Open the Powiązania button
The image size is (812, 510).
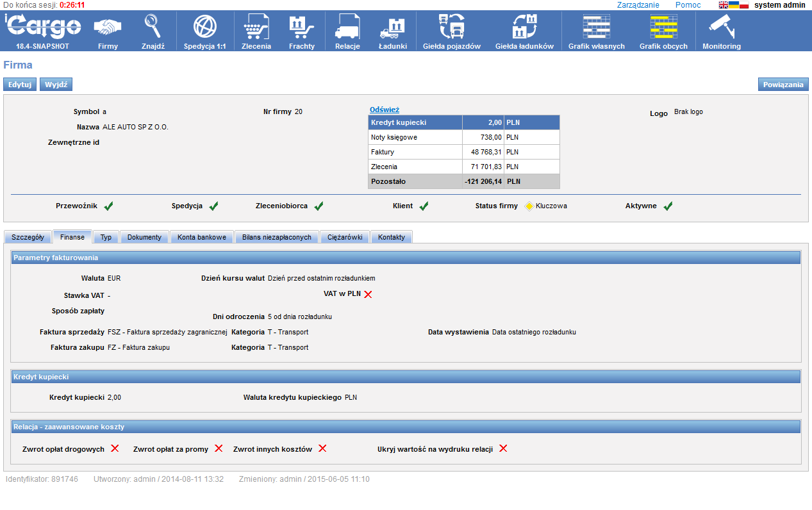click(783, 85)
